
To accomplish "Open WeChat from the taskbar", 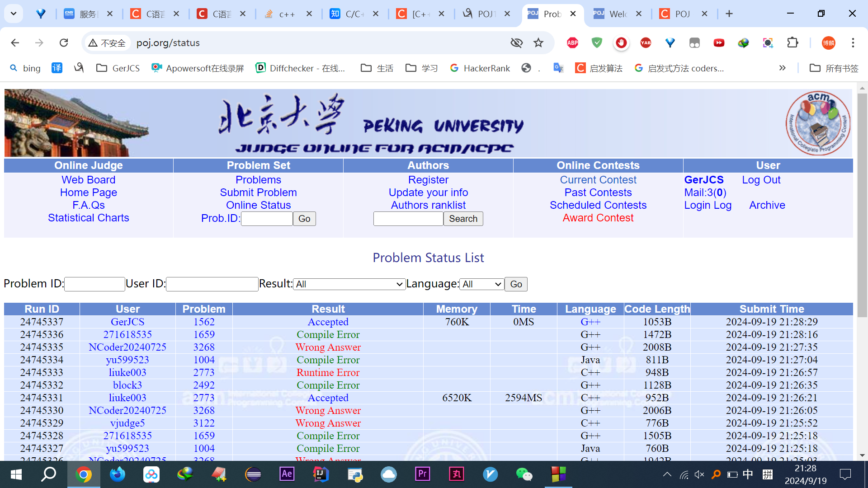I will click(x=524, y=474).
